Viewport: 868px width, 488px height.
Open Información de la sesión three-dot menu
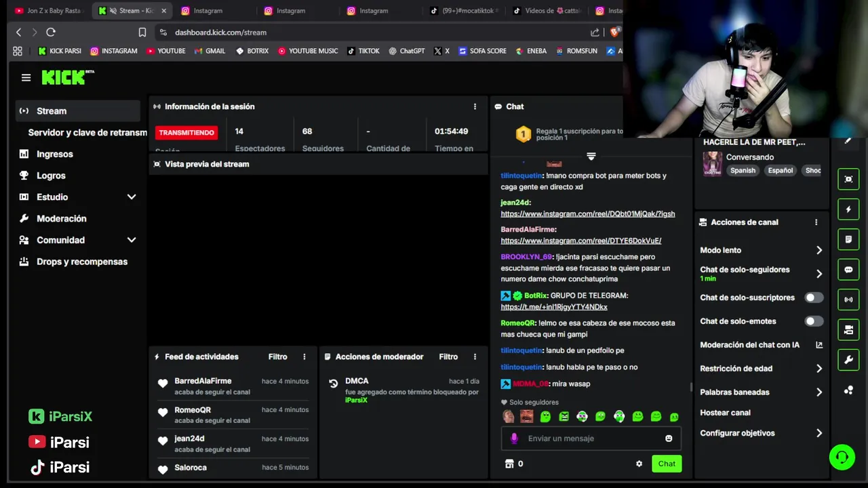(x=475, y=106)
